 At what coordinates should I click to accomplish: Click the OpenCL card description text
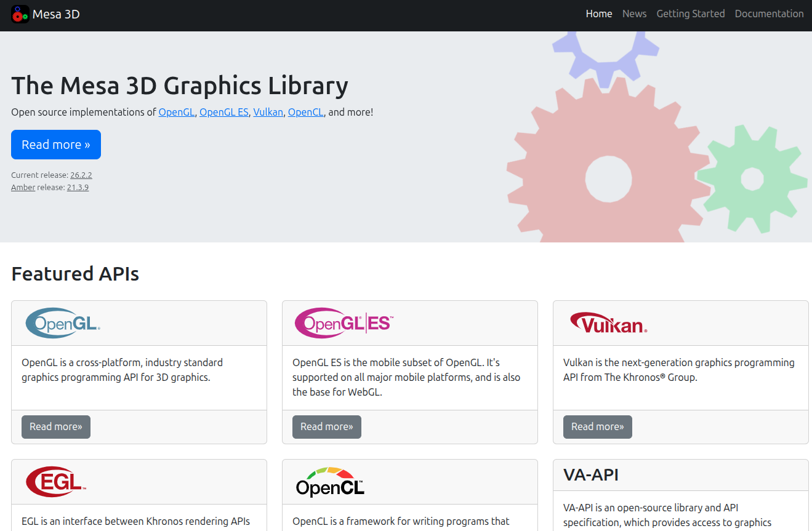(401, 522)
